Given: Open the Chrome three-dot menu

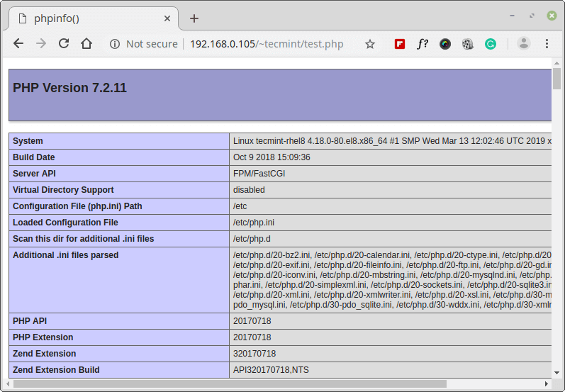Looking at the screenshot, I should point(547,44).
